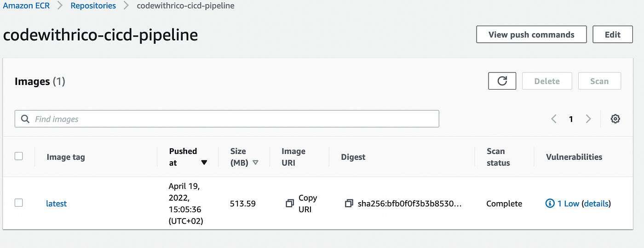Open table preferences gear icon
The image size is (644, 248).
[615, 119]
